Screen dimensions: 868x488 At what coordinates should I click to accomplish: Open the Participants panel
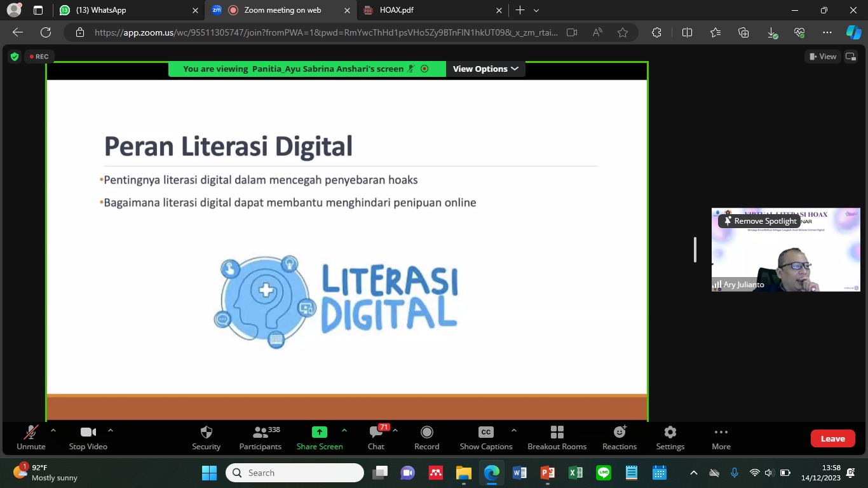pyautogui.click(x=261, y=438)
